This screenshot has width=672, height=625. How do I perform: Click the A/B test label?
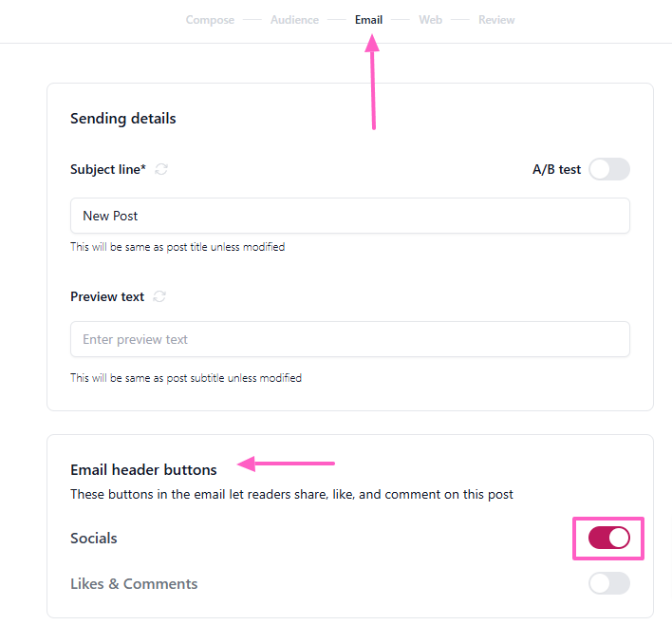pyautogui.click(x=556, y=170)
